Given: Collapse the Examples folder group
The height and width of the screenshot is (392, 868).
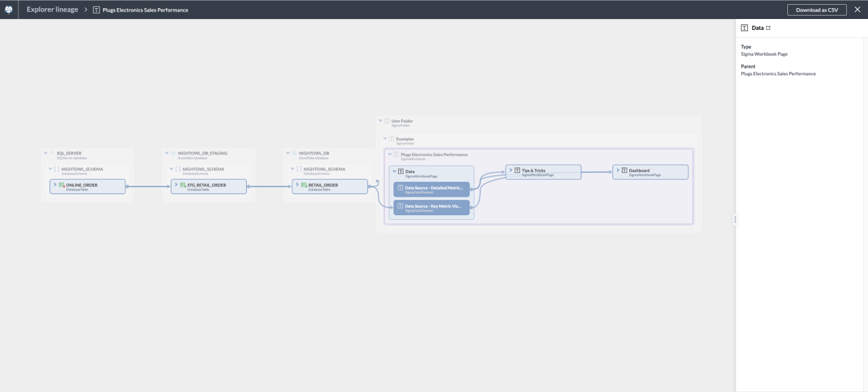Looking at the screenshot, I should point(385,139).
